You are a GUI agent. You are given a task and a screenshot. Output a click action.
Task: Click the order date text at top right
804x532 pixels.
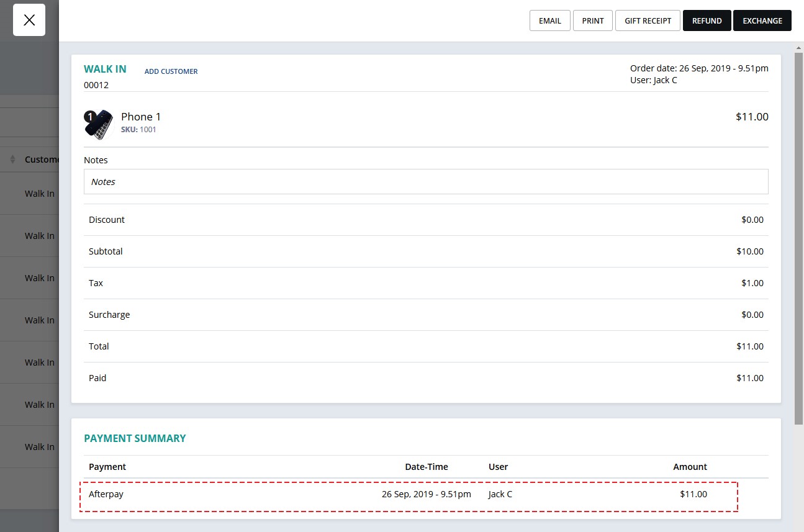(x=699, y=68)
